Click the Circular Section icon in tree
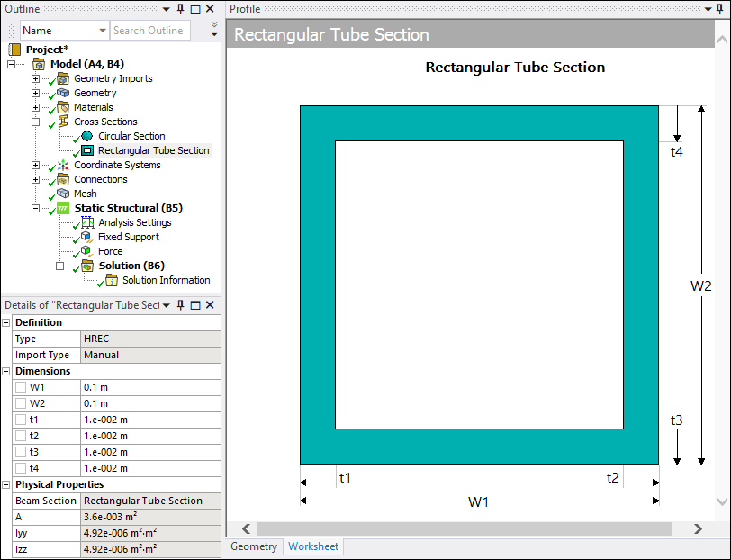Screen dimensions: 731x560 87,136
